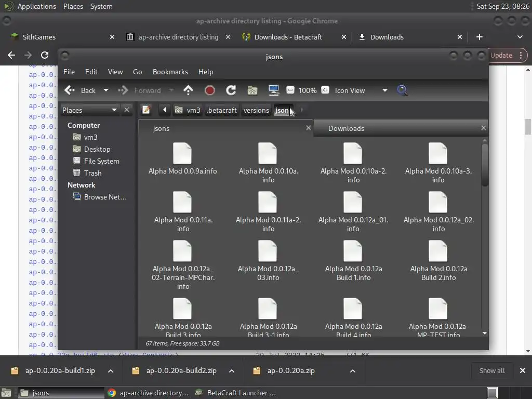Select file Alpha Mod 0.0.11a-2.info
The height and width of the screenshot is (399, 532).
click(x=268, y=212)
